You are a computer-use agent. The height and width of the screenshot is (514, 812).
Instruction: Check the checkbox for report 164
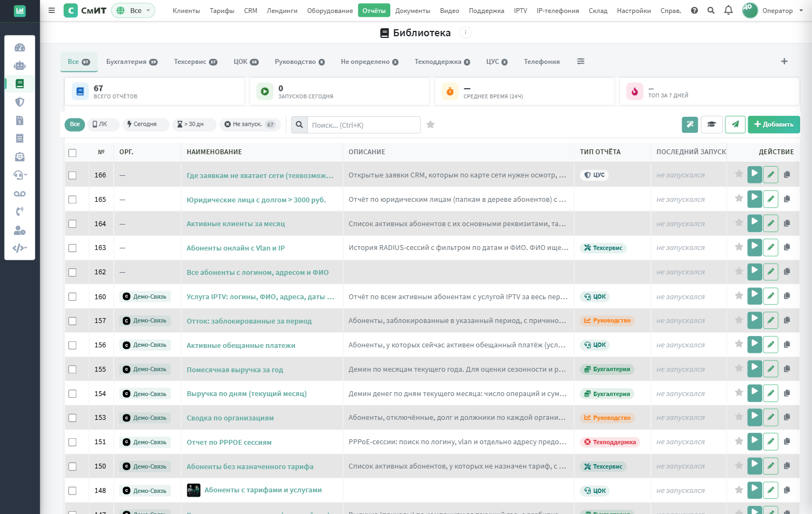tap(73, 224)
